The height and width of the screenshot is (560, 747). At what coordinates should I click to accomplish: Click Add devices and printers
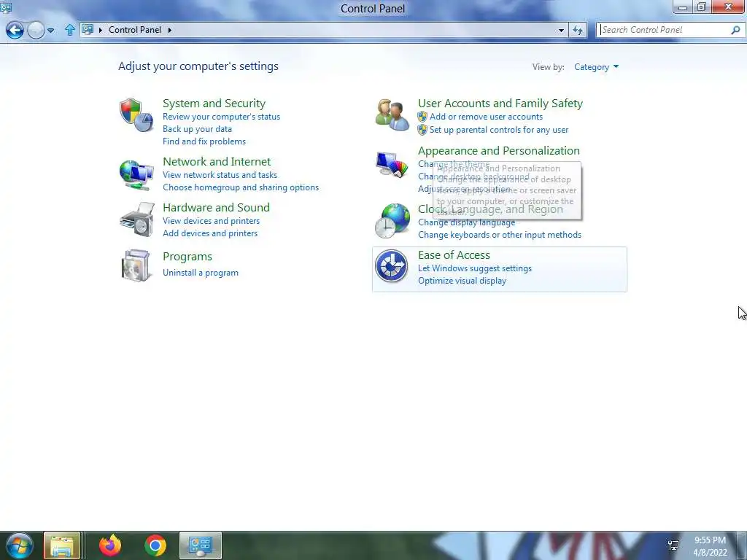coord(210,233)
